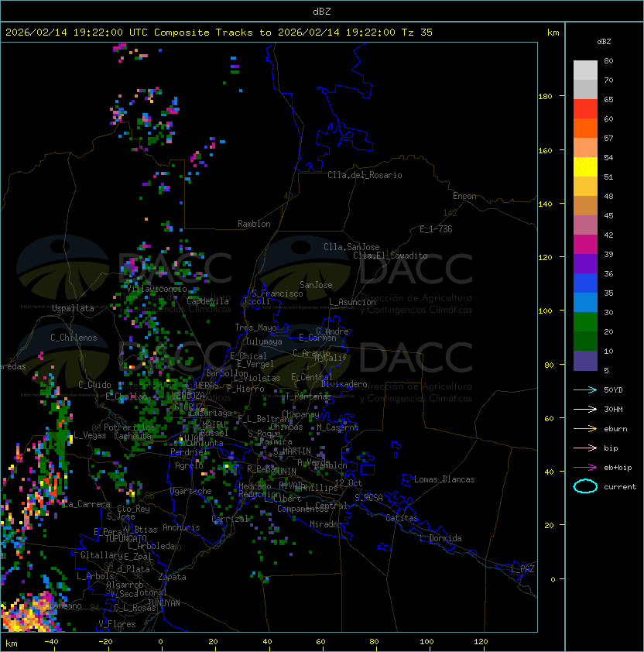Viewport: 644px width, 652px height.
Task: Click the 'Villavicencio' map label
Action: [156, 289]
